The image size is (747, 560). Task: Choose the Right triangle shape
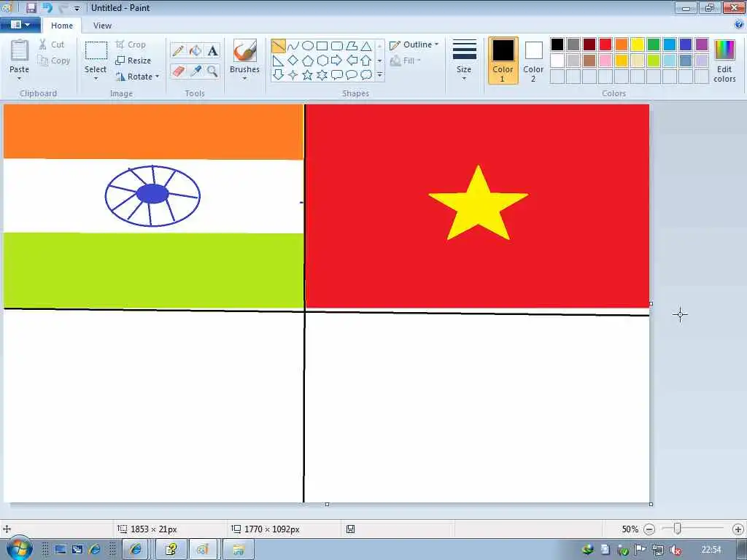[x=278, y=61]
